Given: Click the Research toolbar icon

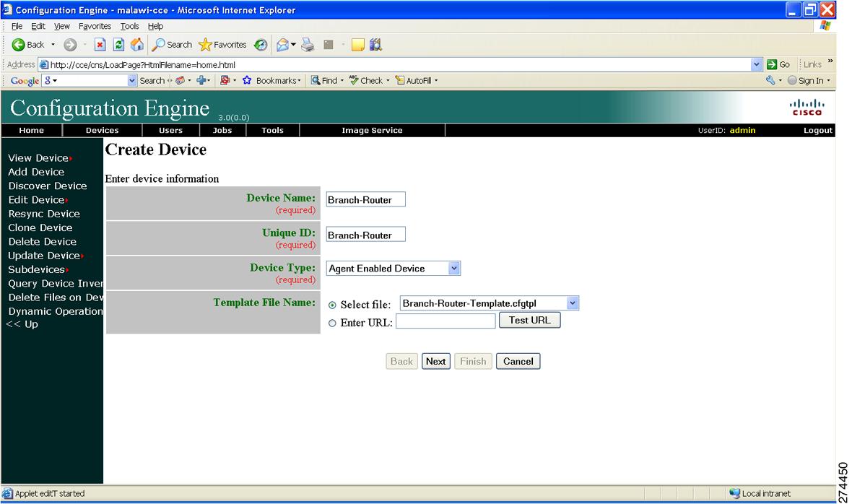Looking at the screenshot, I should [x=375, y=45].
